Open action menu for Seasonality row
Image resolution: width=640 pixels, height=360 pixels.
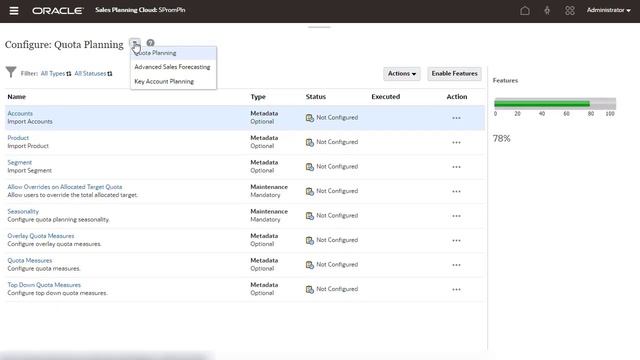pyautogui.click(x=456, y=216)
